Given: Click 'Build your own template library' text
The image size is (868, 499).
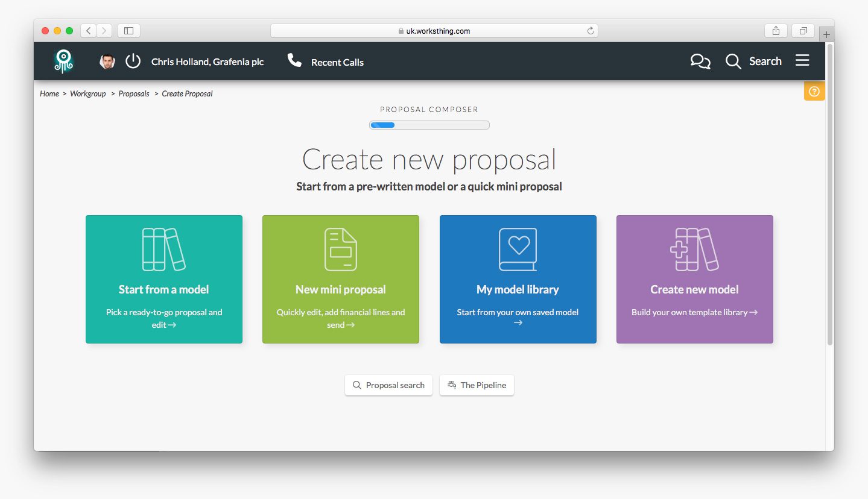Looking at the screenshot, I should point(689,312).
